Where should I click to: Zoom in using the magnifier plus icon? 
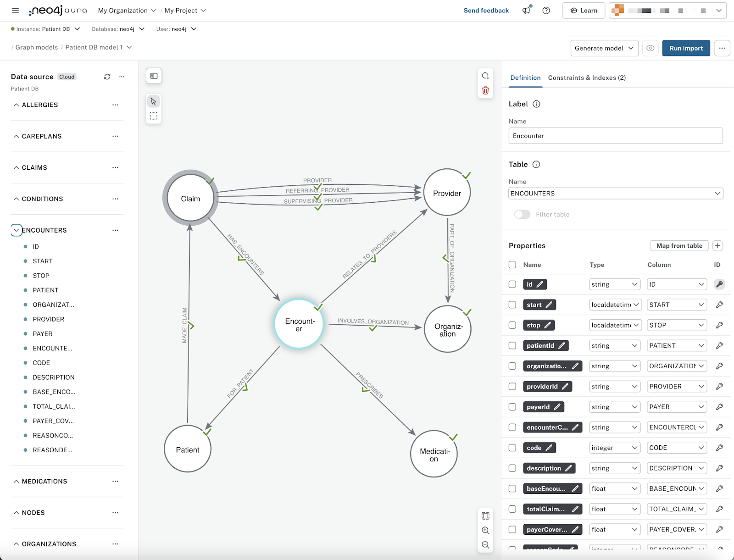[x=485, y=531]
